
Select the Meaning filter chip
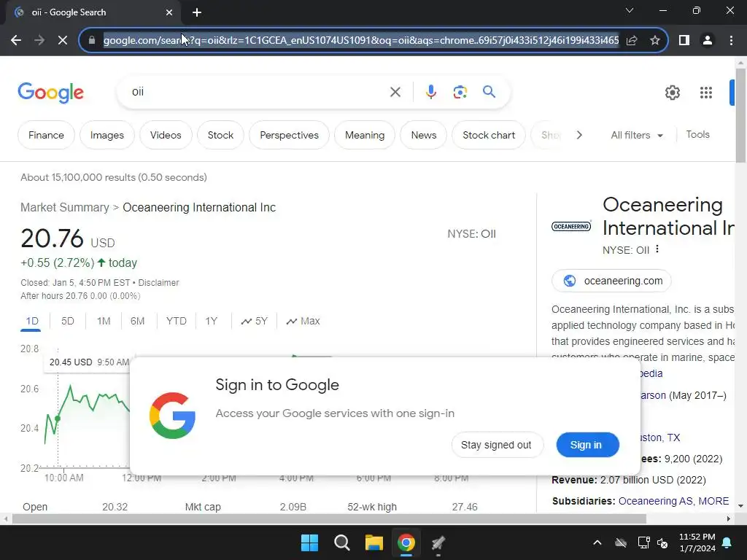365,135
